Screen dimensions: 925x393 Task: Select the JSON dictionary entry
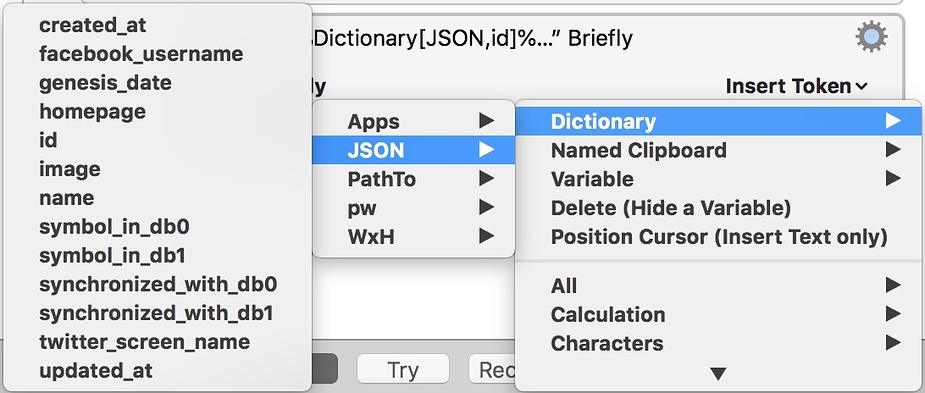414,150
